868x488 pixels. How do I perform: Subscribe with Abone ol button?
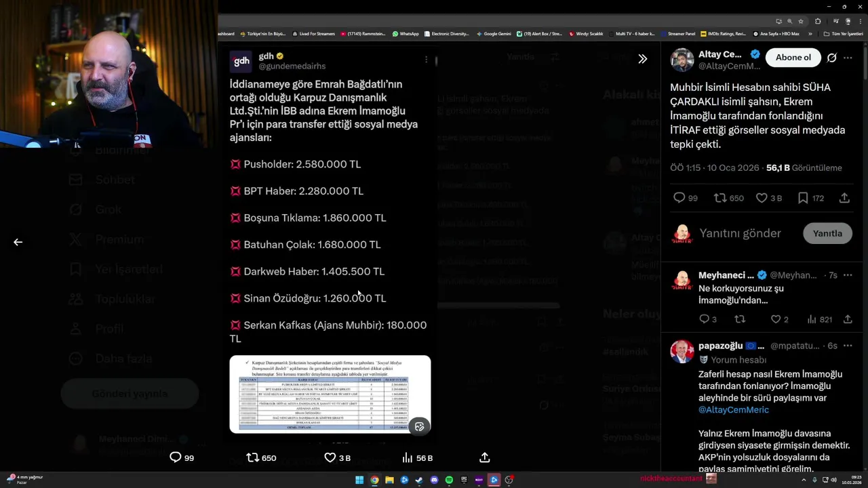793,58
